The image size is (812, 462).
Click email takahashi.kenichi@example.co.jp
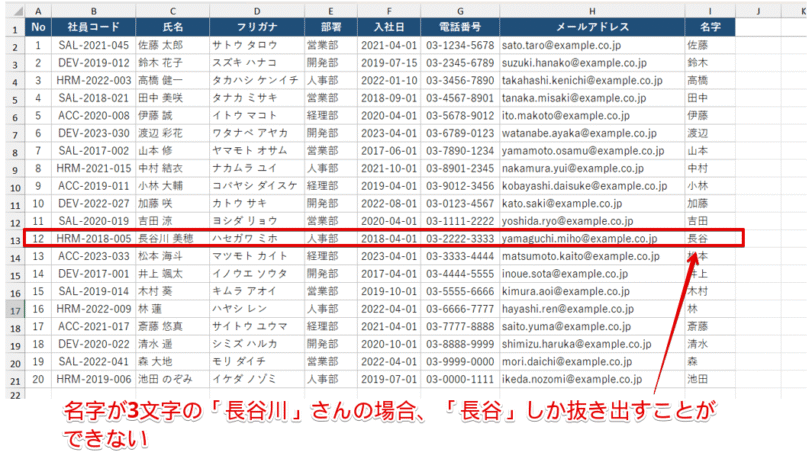592,80
